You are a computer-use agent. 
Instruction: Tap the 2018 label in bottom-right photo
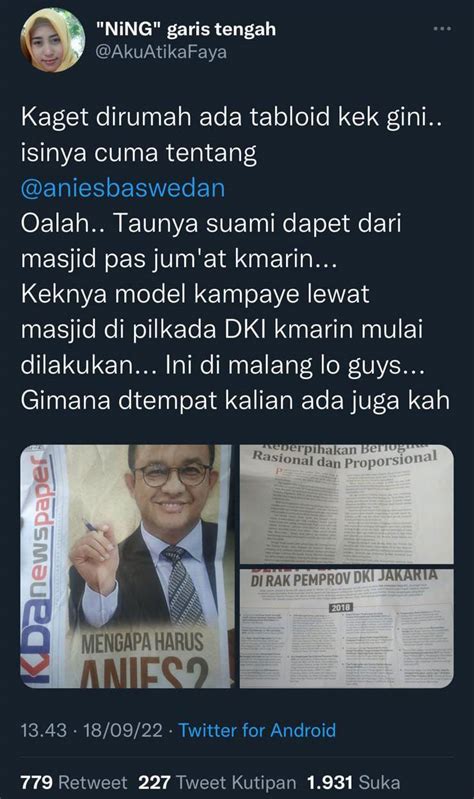pos(340,607)
